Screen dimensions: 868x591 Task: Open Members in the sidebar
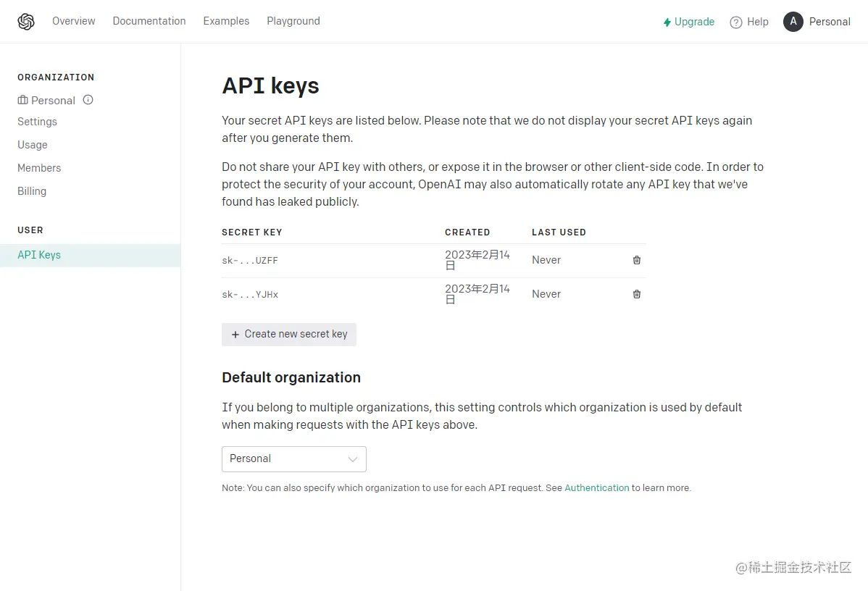click(39, 168)
